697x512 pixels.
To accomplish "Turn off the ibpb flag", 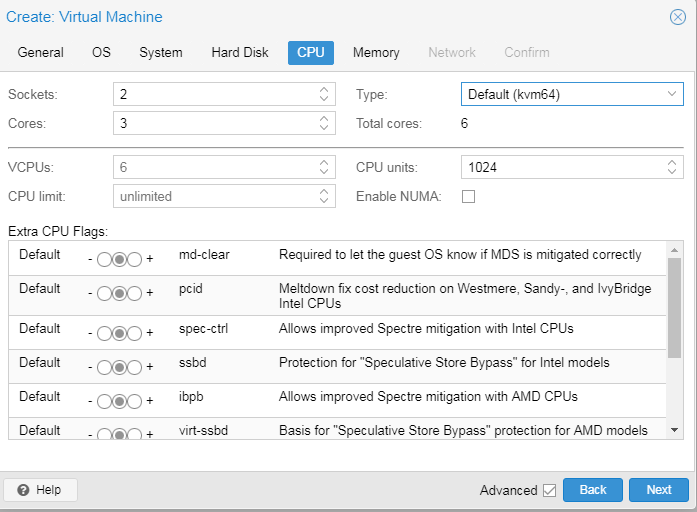I will point(104,401).
